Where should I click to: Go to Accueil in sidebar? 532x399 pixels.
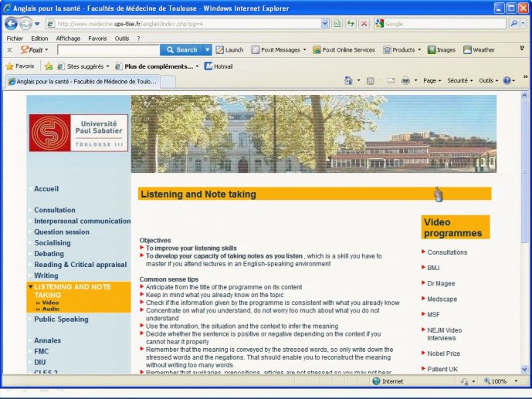(46, 189)
